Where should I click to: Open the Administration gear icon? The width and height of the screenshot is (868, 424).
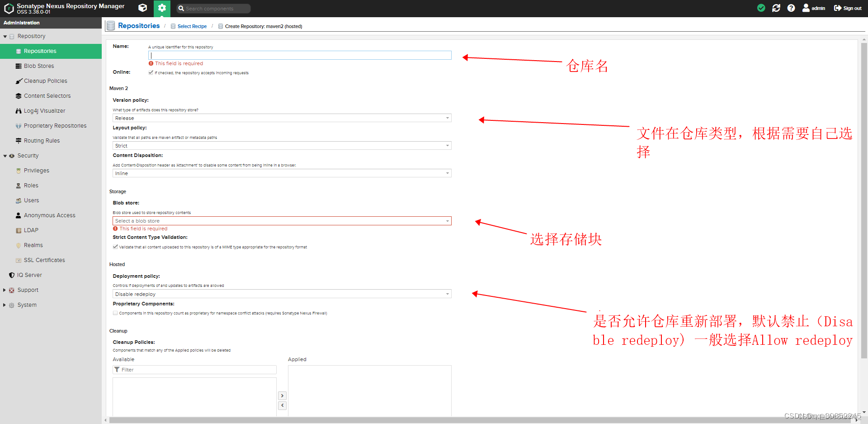click(162, 8)
